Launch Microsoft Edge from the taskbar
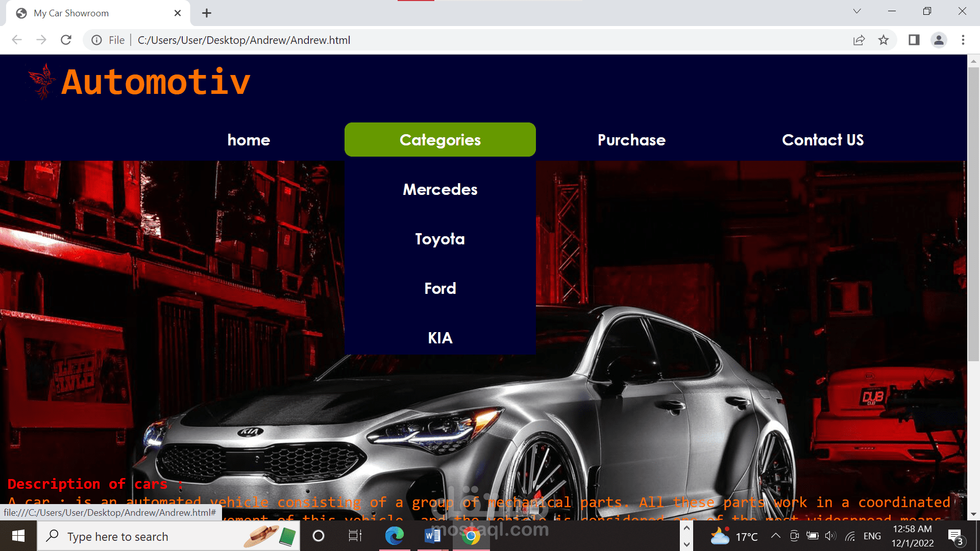 pos(395,536)
